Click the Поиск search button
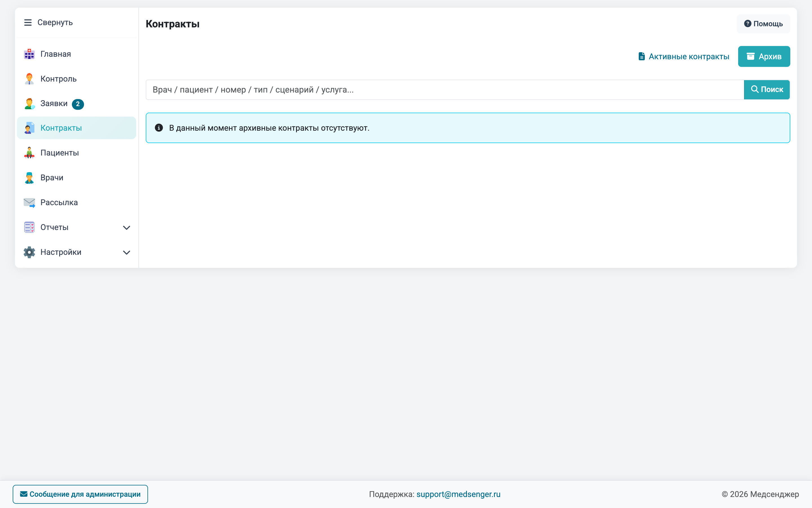The width and height of the screenshot is (812, 508). click(x=767, y=90)
